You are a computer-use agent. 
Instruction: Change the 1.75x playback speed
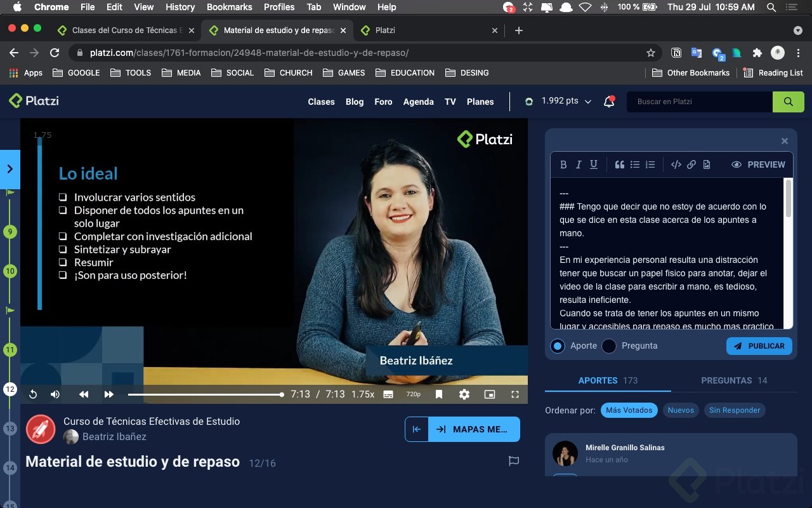click(363, 394)
